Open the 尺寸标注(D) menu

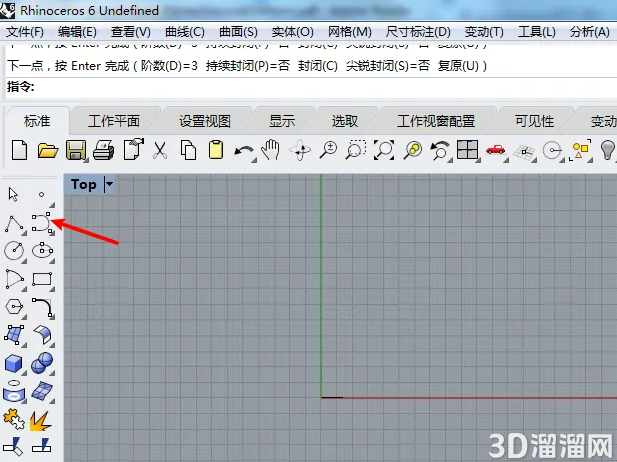point(418,31)
